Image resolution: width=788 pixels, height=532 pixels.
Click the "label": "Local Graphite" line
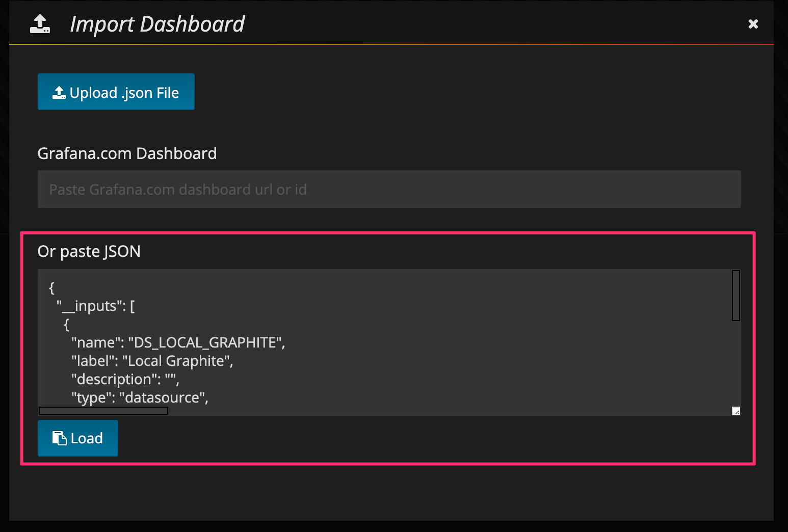(152, 361)
